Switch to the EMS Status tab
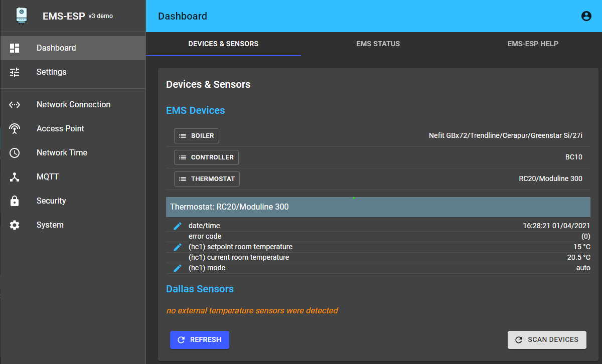The height and width of the screenshot is (364, 602). tap(378, 44)
